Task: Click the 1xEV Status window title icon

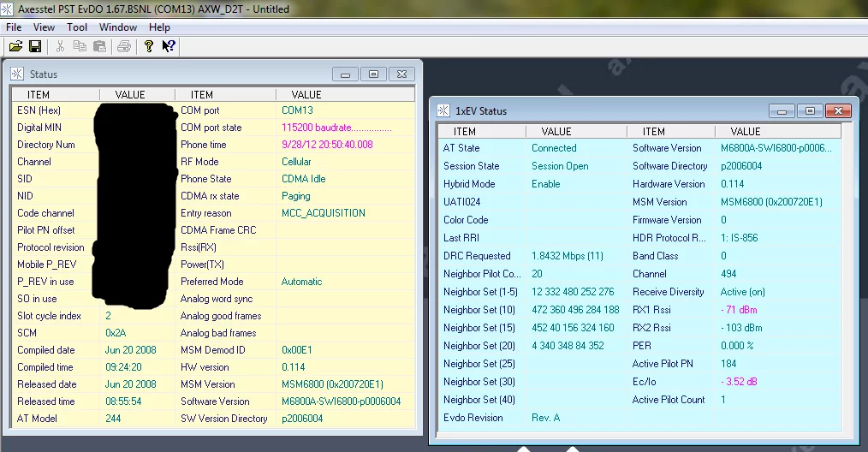Action: 443,110
